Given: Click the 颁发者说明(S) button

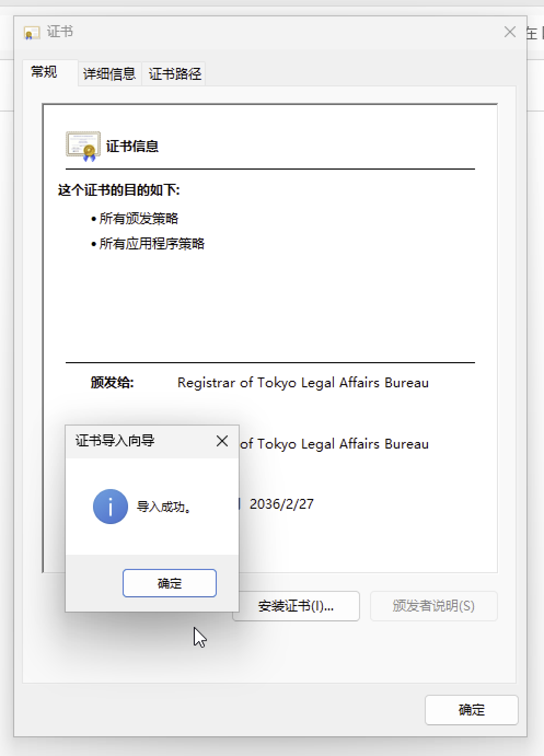Looking at the screenshot, I should 433,606.
